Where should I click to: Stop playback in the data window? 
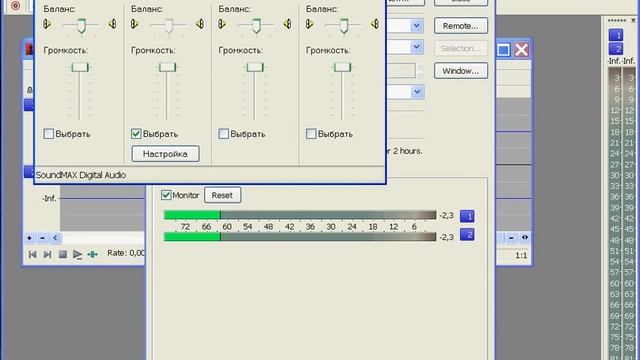point(62,254)
